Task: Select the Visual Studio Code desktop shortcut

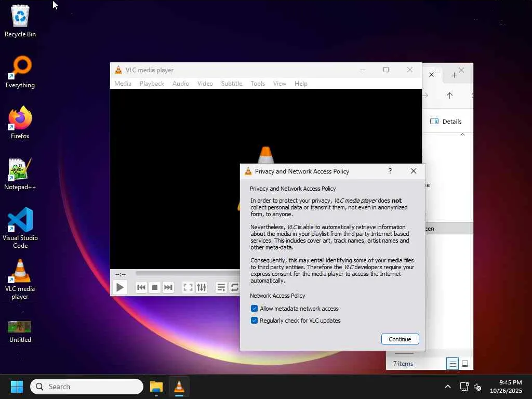Action: (x=20, y=228)
